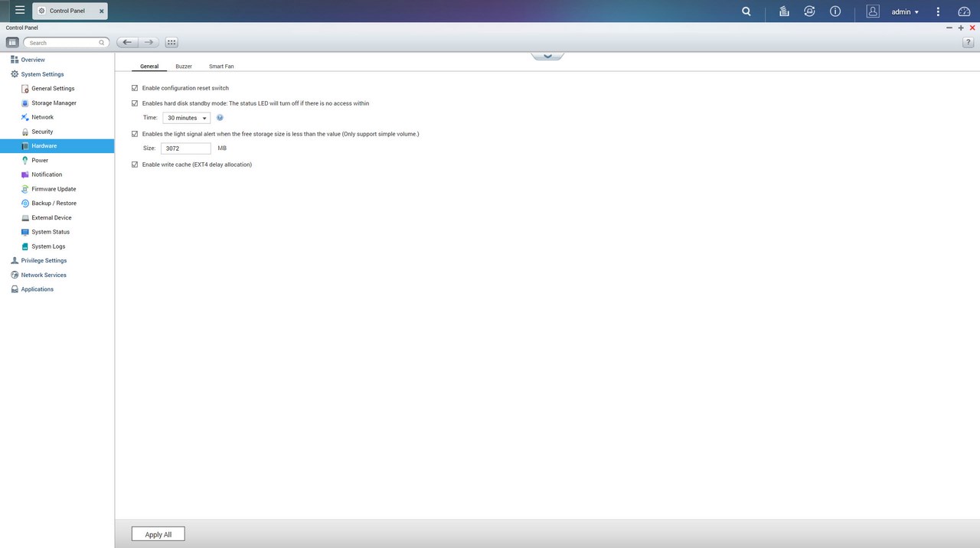Open External Device in the sidebar

point(51,217)
